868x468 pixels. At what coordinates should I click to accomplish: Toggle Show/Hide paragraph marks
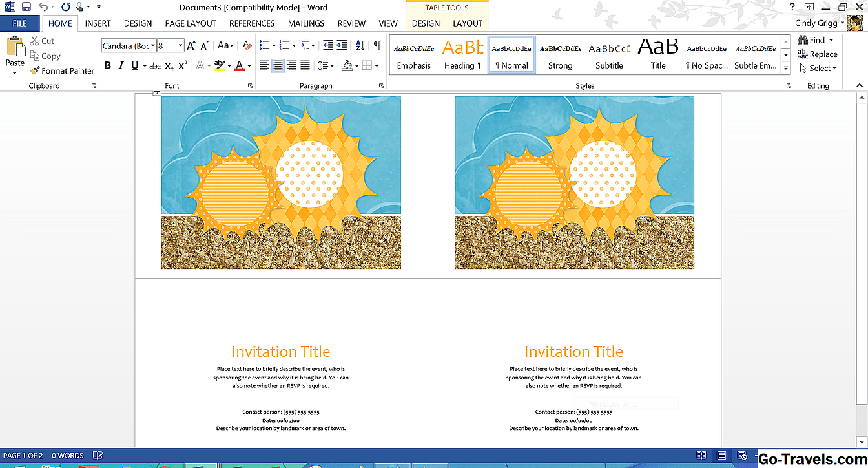377,45
